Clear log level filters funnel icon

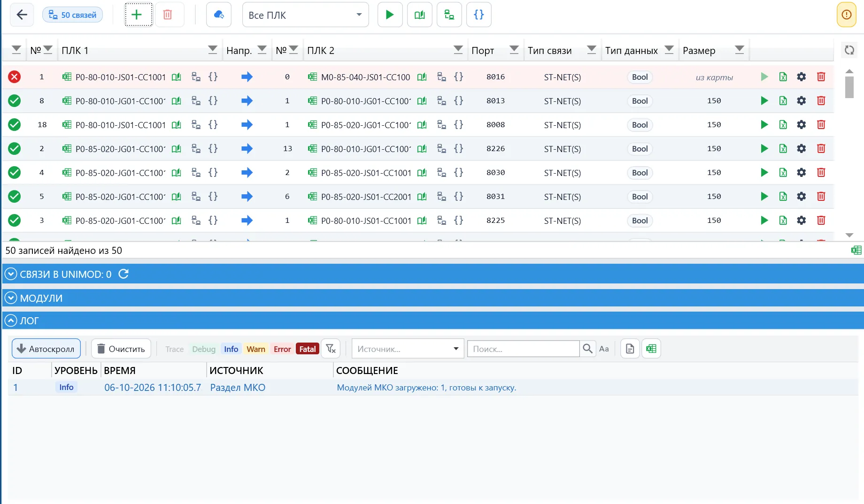click(x=331, y=349)
